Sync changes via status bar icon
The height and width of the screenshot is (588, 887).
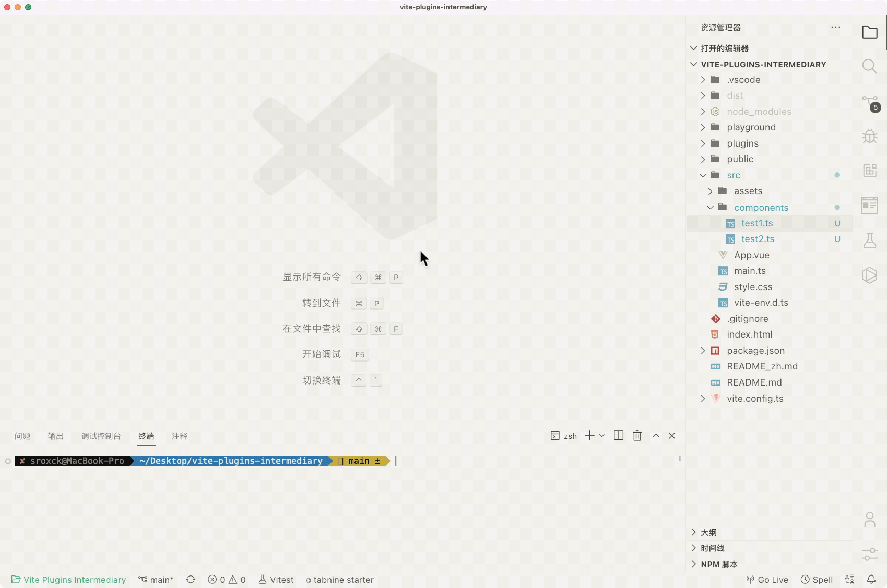tap(191, 580)
